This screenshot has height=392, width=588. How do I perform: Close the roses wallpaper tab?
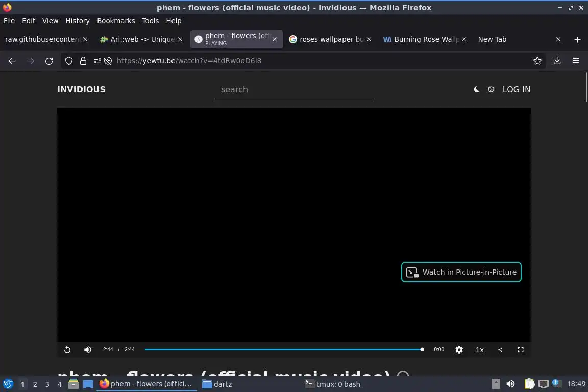pyautogui.click(x=369, y=39)
